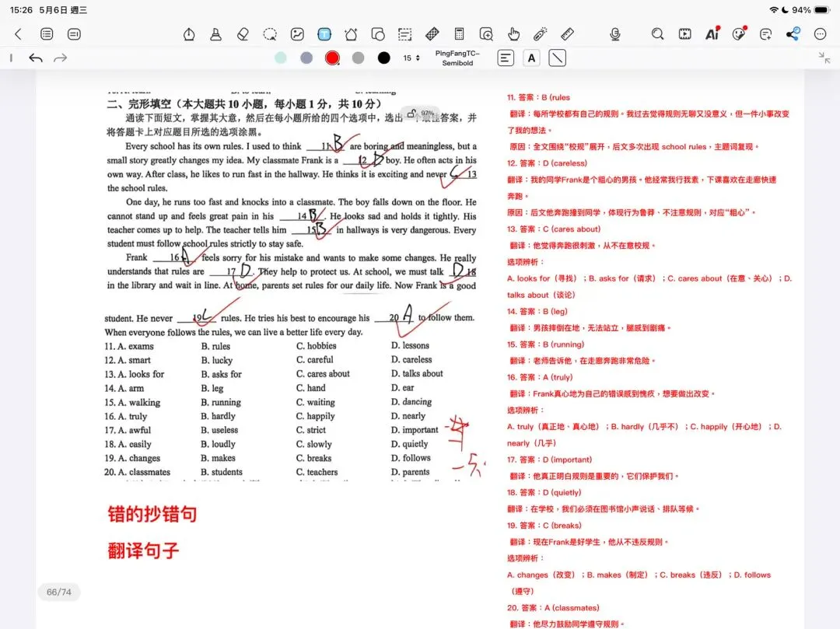Select the zoom-in writing window tool
Image resolution: width=840 pixels, height=629 pixels.
point(486,34)
